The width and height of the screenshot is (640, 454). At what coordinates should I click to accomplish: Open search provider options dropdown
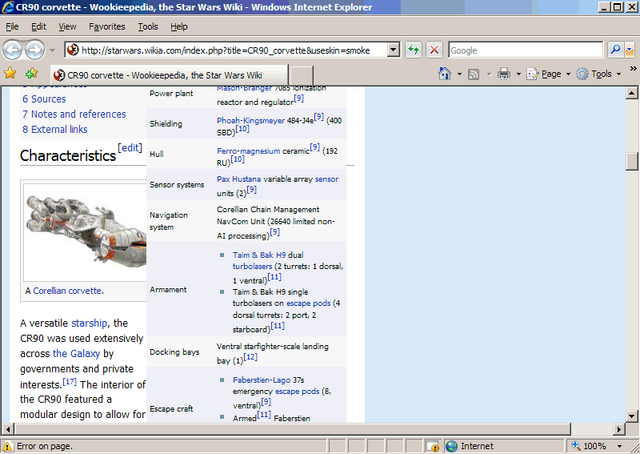[629, 50]
